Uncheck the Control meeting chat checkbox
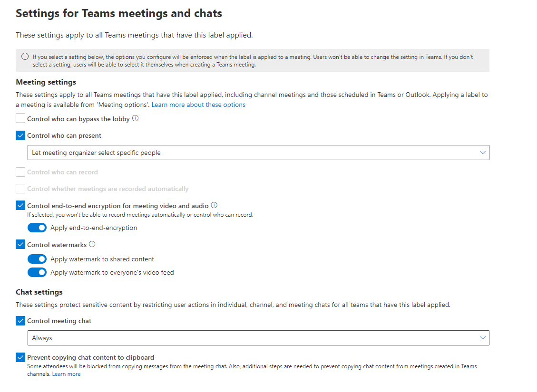Image resolution: width=537 pixels, height=392 pixels. [x=20, y=321]
